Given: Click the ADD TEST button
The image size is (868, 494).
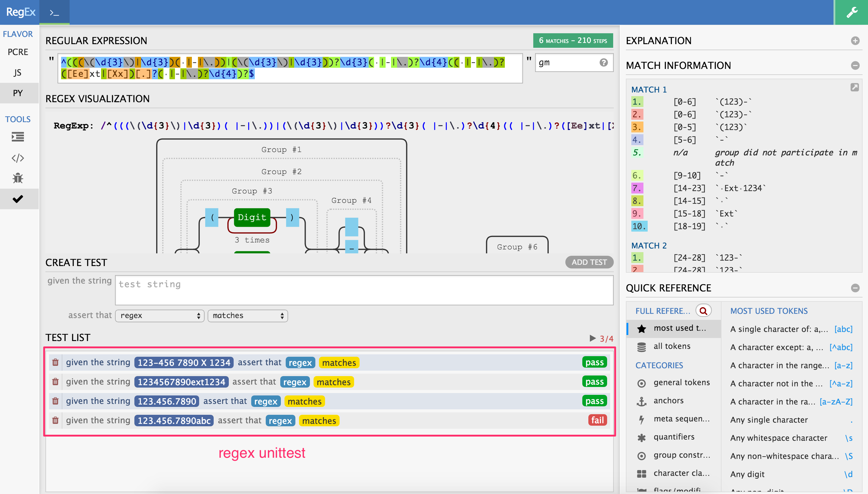Looking at the screenshot, I should click(589, 262).
